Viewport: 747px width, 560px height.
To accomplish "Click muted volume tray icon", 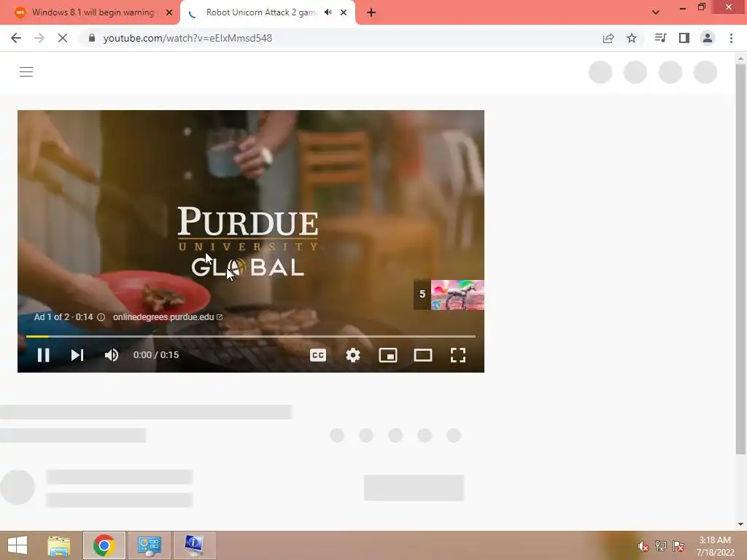I will tap(643, 546).
